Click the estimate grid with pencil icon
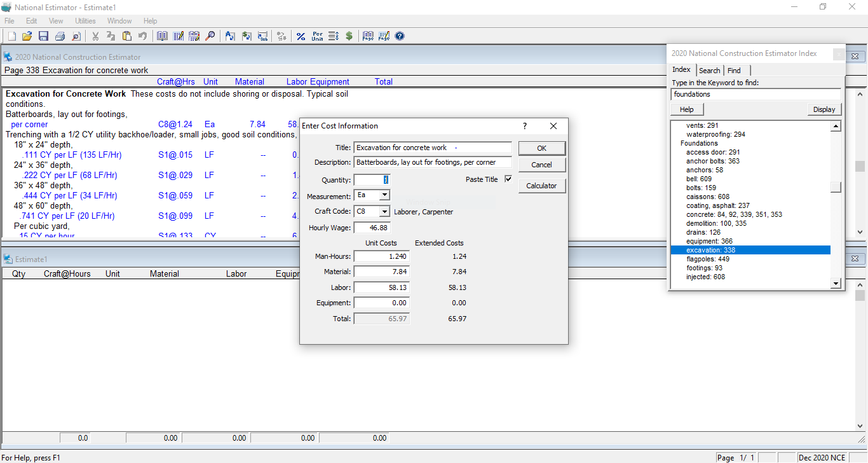The width and height of the screenshot is (868, 463). coord(179,36)
